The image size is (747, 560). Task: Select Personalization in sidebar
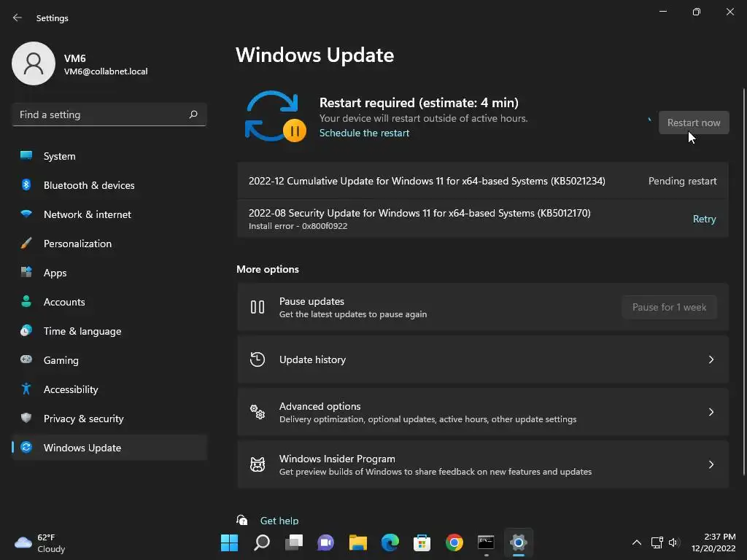(x=109, y=244)
